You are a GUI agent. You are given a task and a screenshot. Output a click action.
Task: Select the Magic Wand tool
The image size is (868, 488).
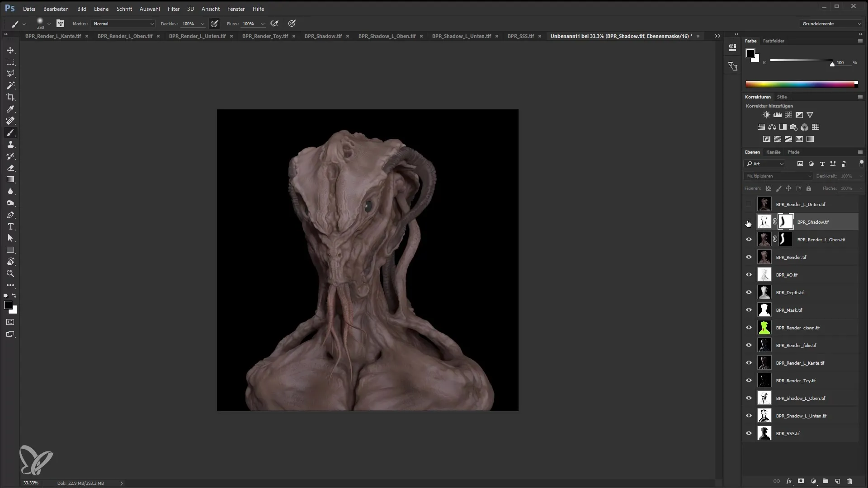[10, 85]
